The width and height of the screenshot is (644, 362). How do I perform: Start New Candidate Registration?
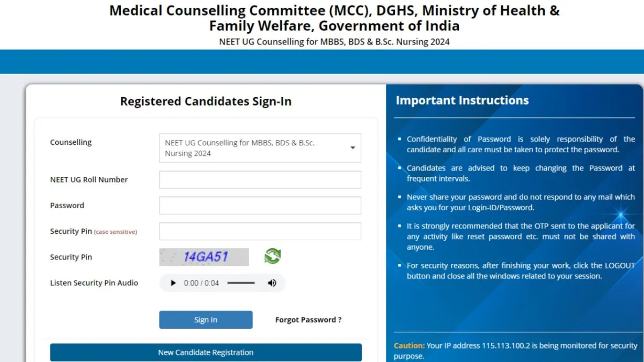(x=206, y=352)
